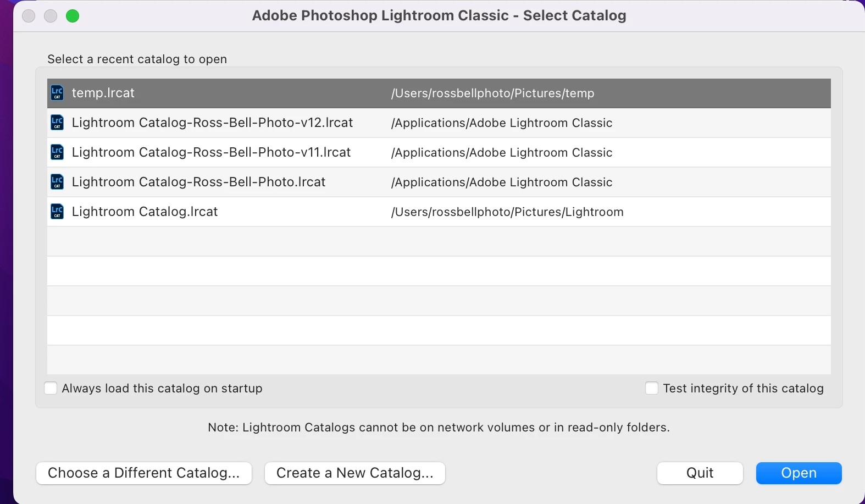Quit Lightroom using the Quit button
Viewport: 865px width, 504px height.
click(x=700, y=473)
